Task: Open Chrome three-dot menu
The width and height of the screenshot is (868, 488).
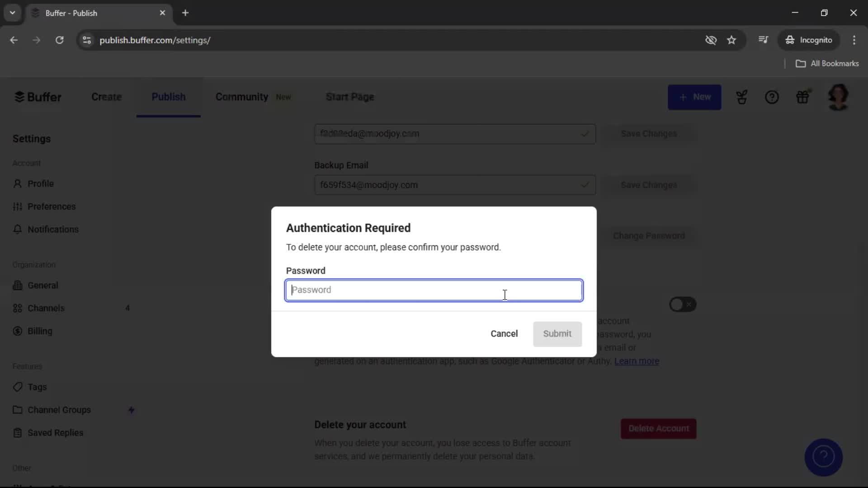Action: pos(854,40)
